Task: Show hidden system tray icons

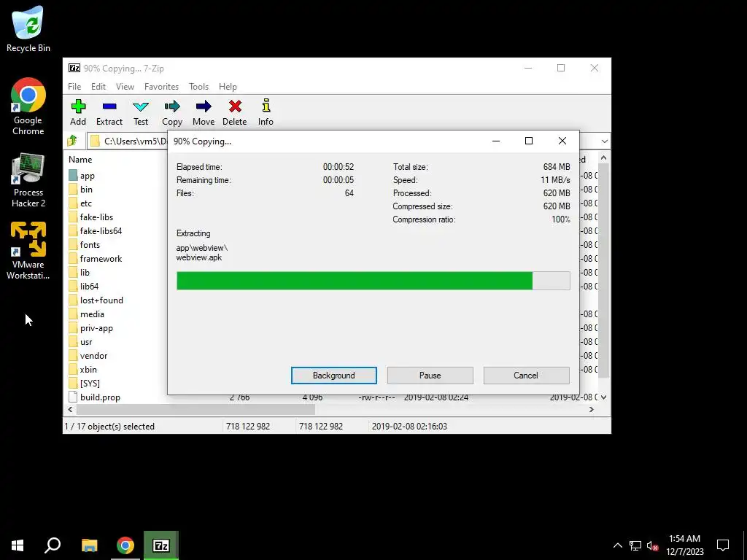Action: pyautogui.click(x=617, y=545)
